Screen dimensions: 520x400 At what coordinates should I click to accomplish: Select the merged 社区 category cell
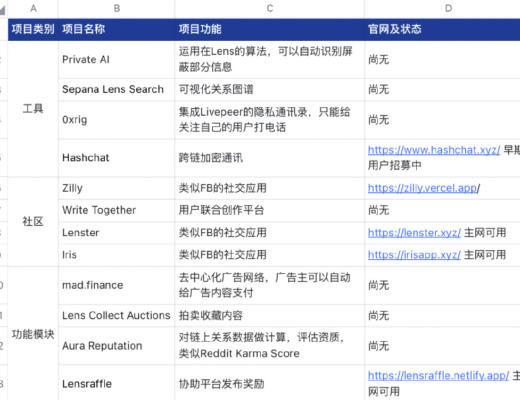pos(33,222)
